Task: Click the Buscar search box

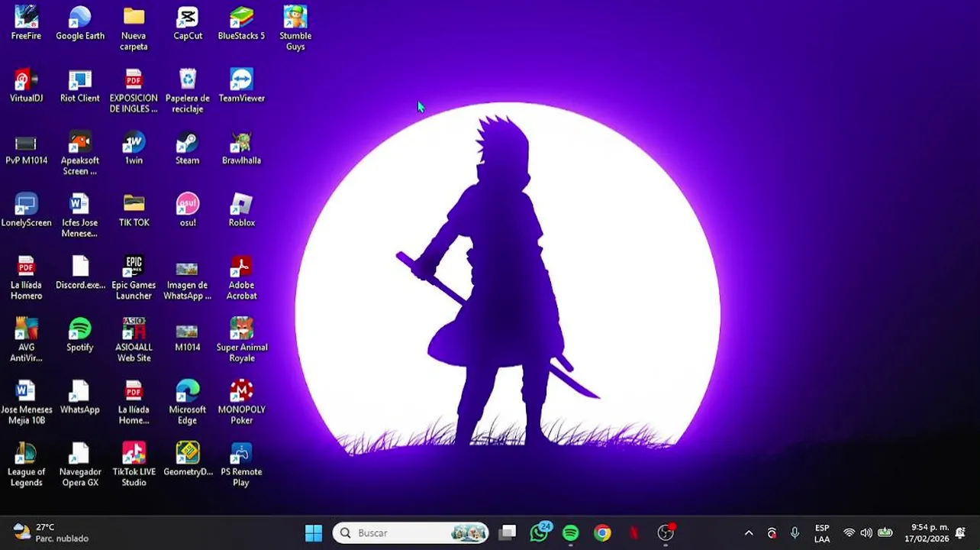Action: tap(411, 533)
